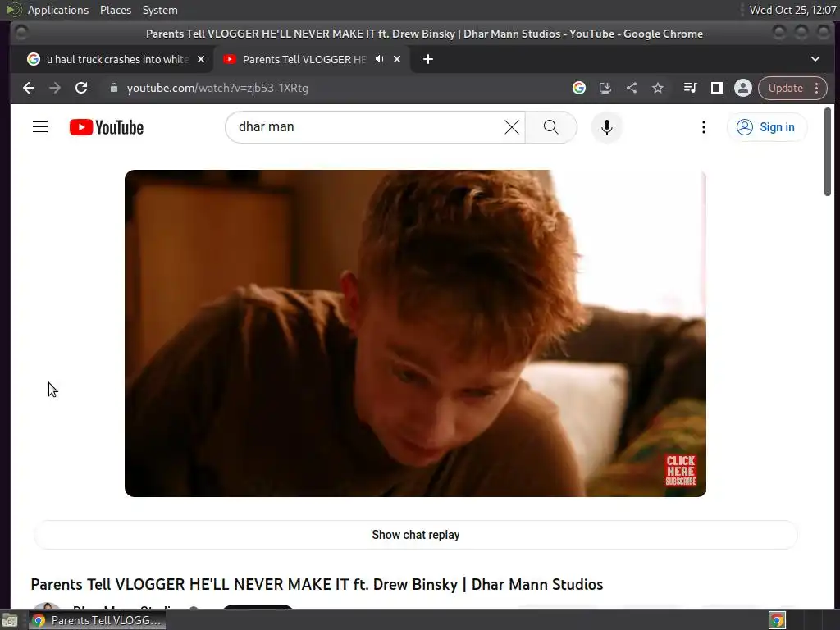
Task: Expand the tab search dropdown
Action: (x=815, y=59)
